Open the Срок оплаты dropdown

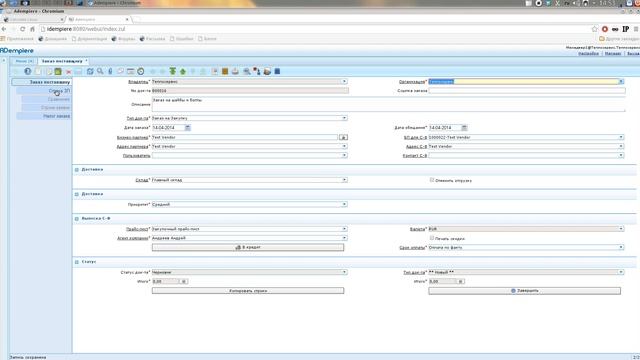coord(621,247)
